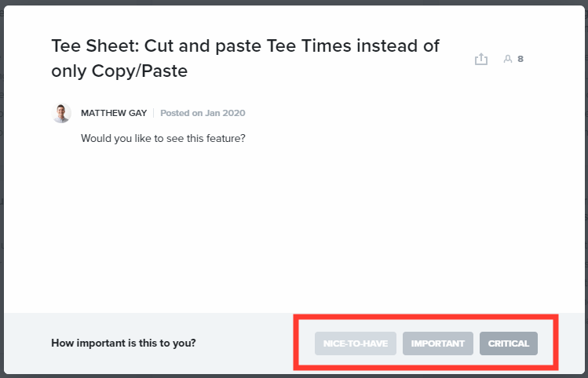
Task: Click the followers person icon
Action: click(508, 59)
